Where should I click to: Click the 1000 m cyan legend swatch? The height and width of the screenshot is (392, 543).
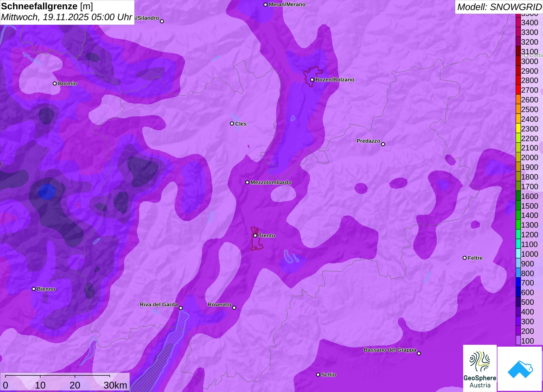518,254
